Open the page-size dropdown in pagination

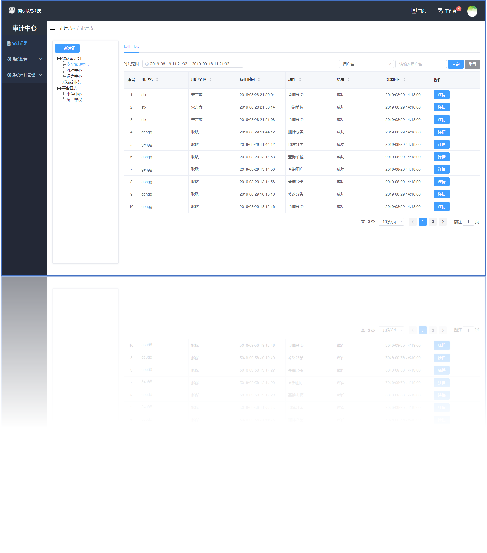(391, 222)
